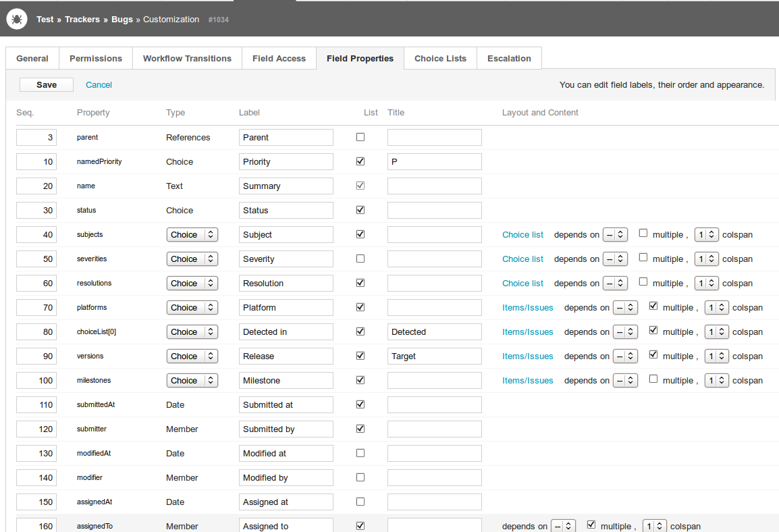Image resolution: width=779 pixels, height=532 pixels.
Task: Open the Type dropdown for milestones
Action: coord(192,381)
